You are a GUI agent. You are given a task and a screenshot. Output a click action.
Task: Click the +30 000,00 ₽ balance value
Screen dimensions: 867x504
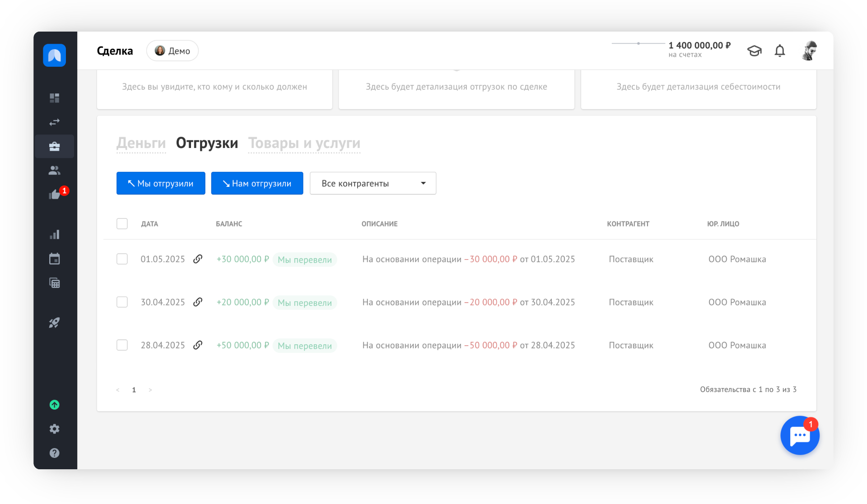click(243, 259)
